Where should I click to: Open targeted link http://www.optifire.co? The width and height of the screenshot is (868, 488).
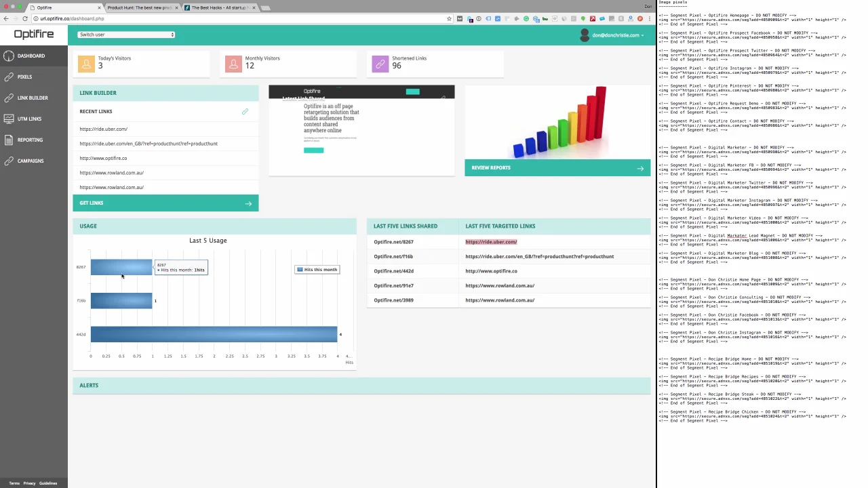click(491, 271)
